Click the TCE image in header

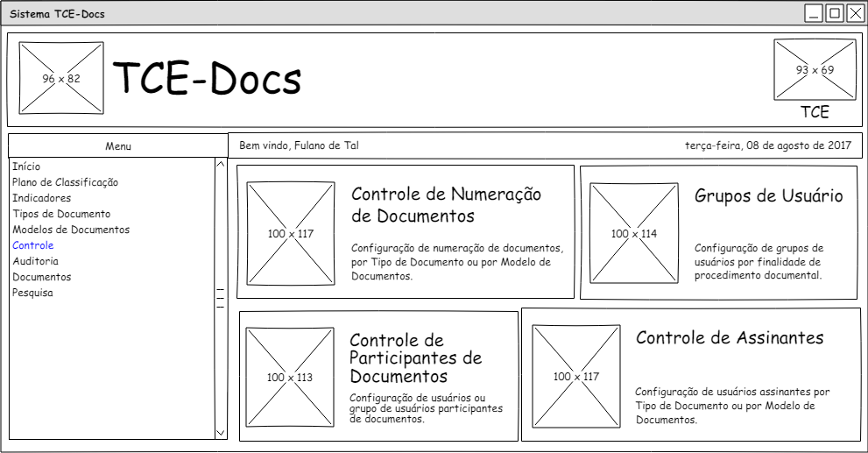pyautogui.click(x=815, y=70)
